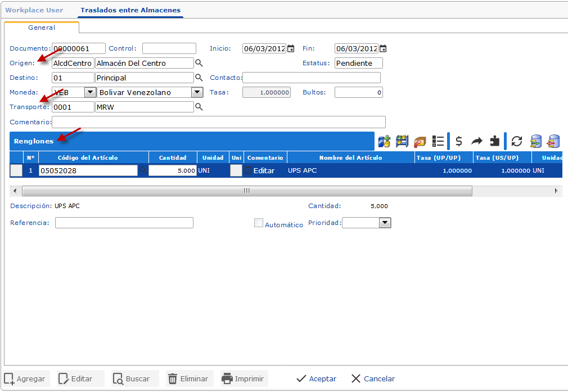568x392 pixels.
Task: Click the puzzle piece icon in Renglones toolbar
Action: tap(494, 141)
